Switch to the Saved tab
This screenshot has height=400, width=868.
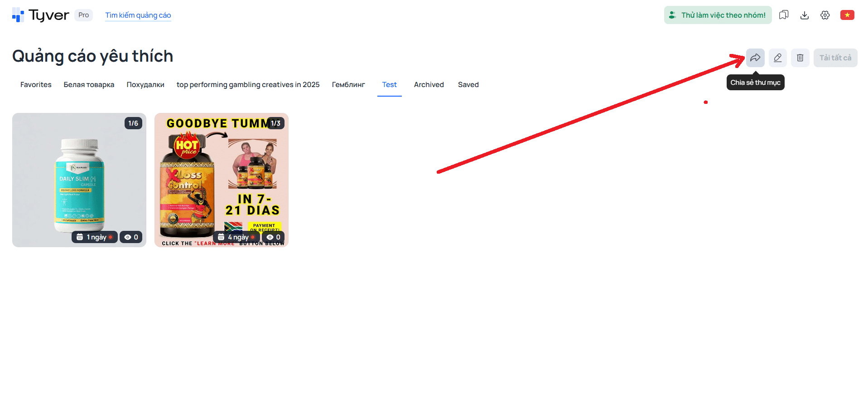coord(468,84)
